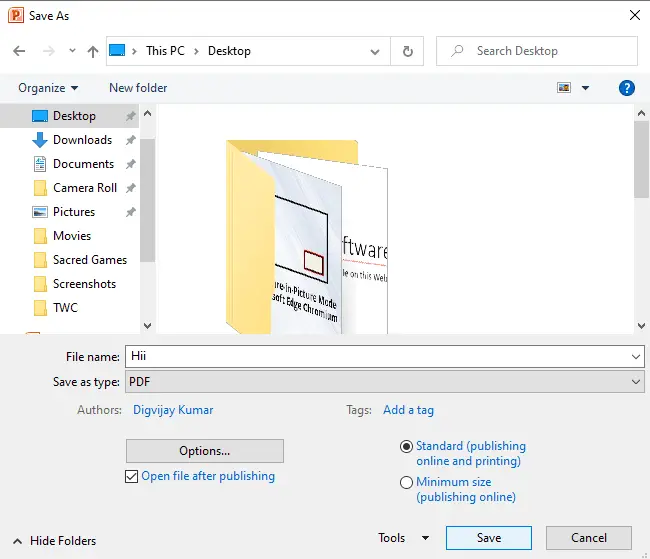Click the Back navigation arrow
650x559 pixels.
[x=19, y=51]
